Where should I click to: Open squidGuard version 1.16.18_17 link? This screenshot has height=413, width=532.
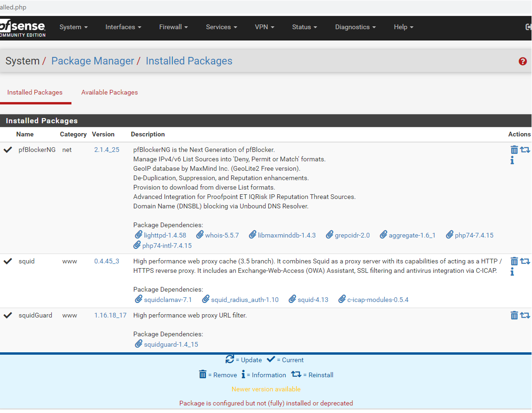click(x=110, y=315)
